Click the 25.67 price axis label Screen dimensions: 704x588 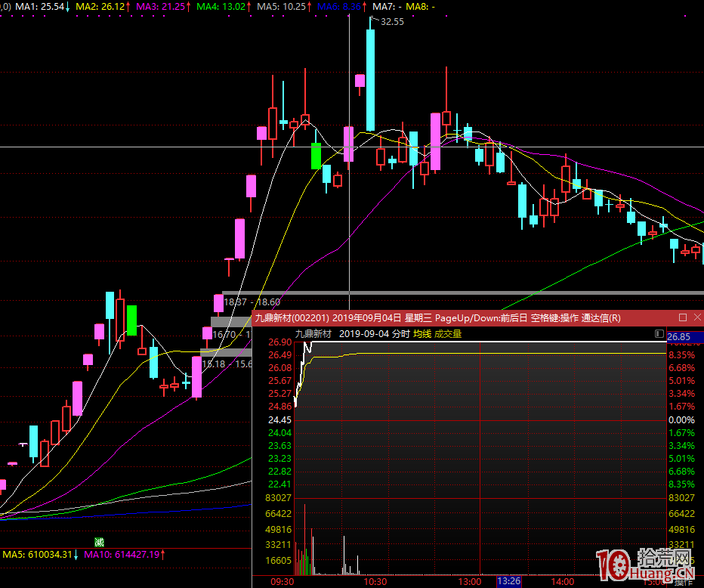point(279,381)
